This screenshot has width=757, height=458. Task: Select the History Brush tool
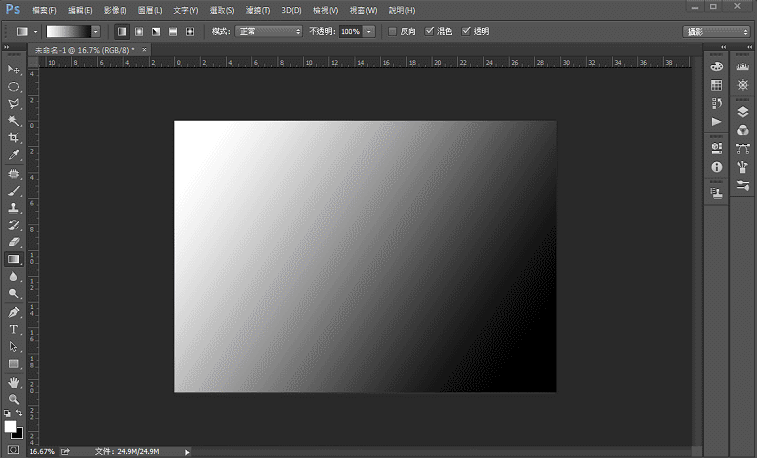click(x=14, y=225)
